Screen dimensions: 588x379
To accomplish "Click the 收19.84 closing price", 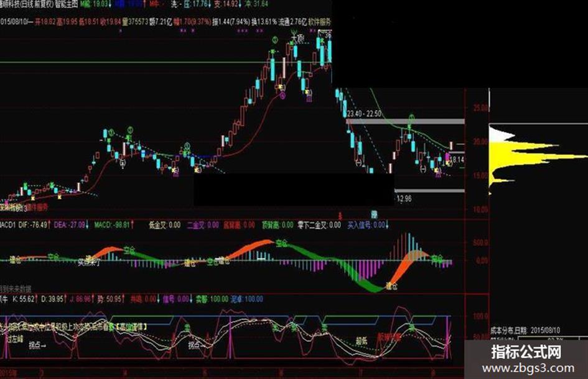I will click(111, 22).
